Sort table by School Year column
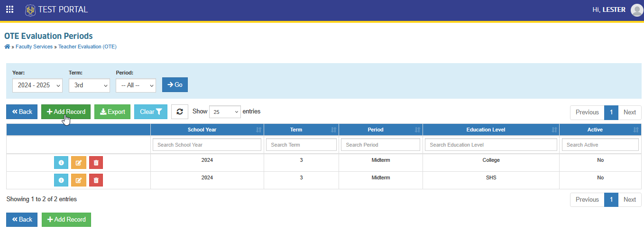The image size is (644, 233). 207,130
